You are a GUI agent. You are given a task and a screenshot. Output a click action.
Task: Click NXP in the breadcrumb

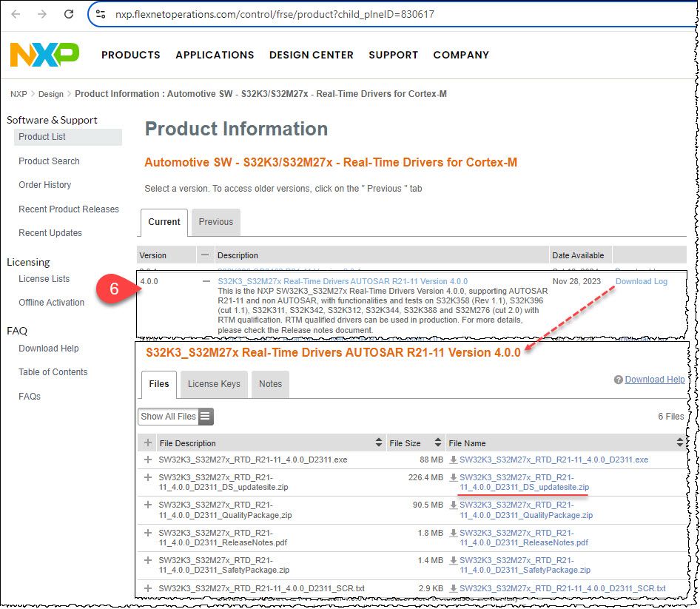click(x=18, y=94)
